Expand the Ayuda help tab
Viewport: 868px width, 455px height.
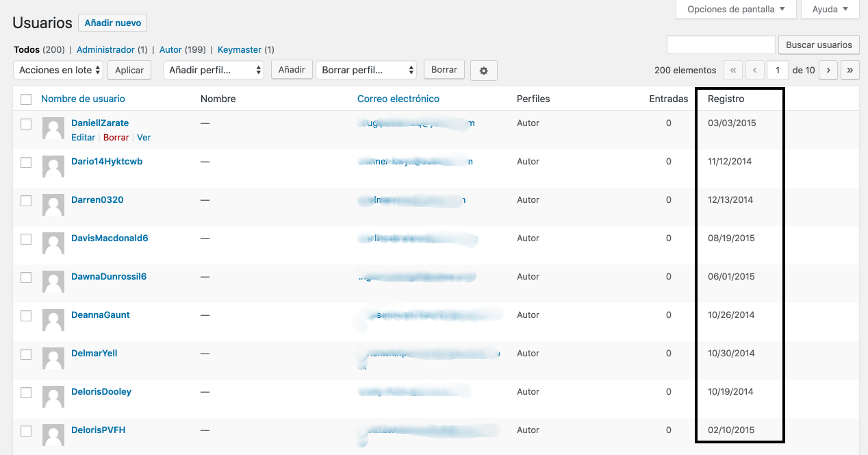[x=830, y=10]
